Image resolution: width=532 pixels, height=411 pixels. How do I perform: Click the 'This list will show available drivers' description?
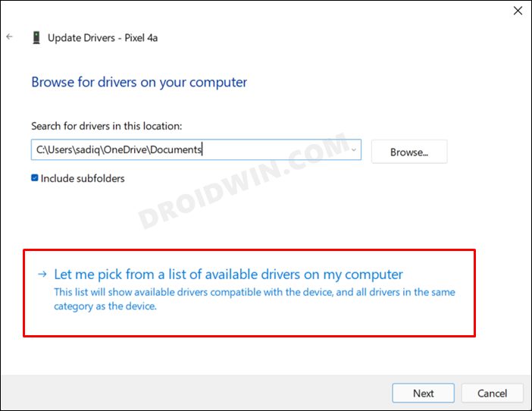(x=255, y=299)
